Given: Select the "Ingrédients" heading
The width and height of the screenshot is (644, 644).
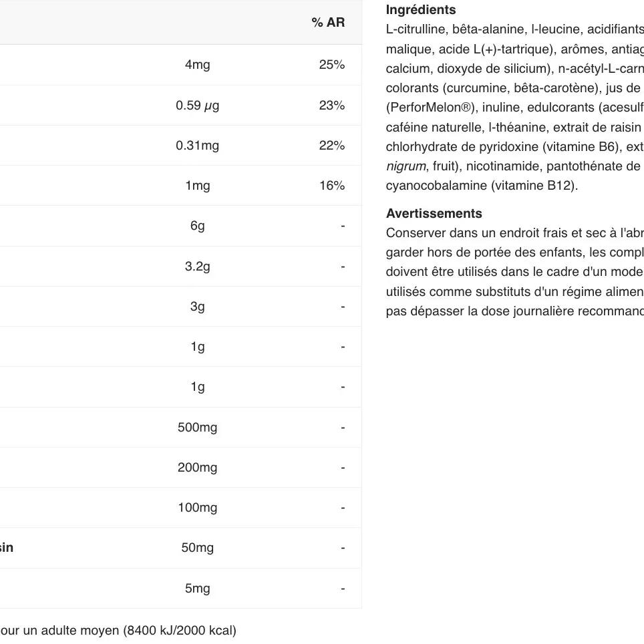Looking at the screenshot, I should tap(421, 10).
